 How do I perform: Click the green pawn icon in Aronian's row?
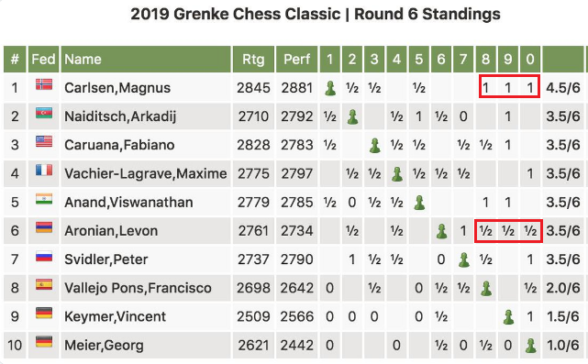point(441,231)
